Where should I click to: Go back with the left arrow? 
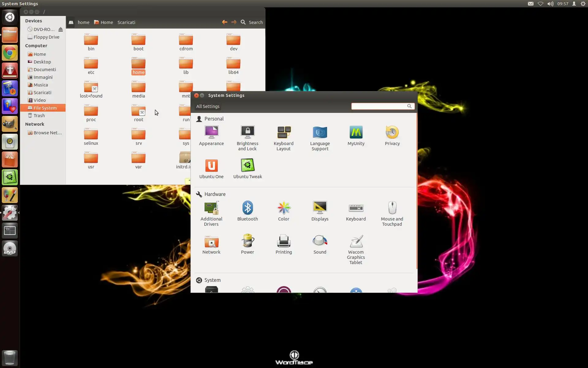coord(224,22)
